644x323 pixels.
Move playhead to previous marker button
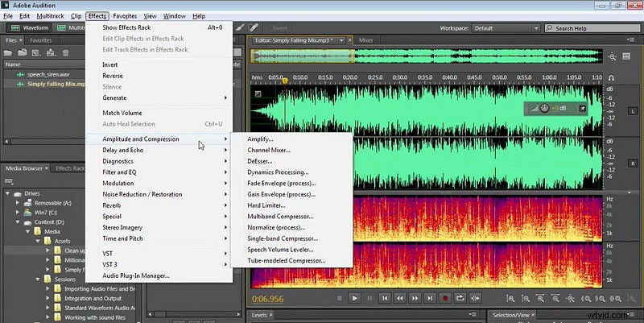point(385,298)
